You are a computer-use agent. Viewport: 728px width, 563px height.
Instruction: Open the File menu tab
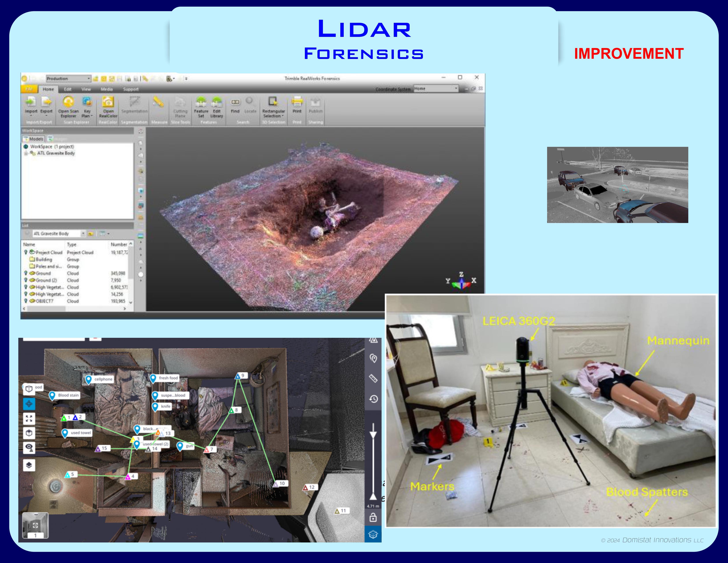tap(29, 89)
